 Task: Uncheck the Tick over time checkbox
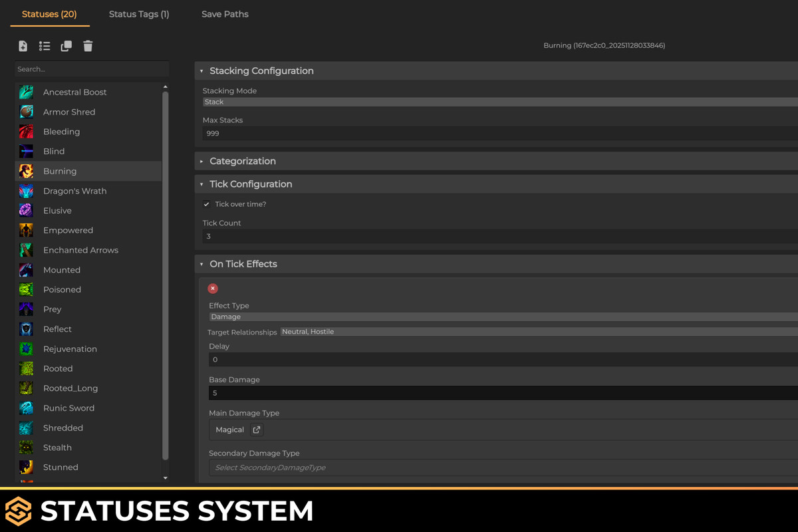click(207, 203)
